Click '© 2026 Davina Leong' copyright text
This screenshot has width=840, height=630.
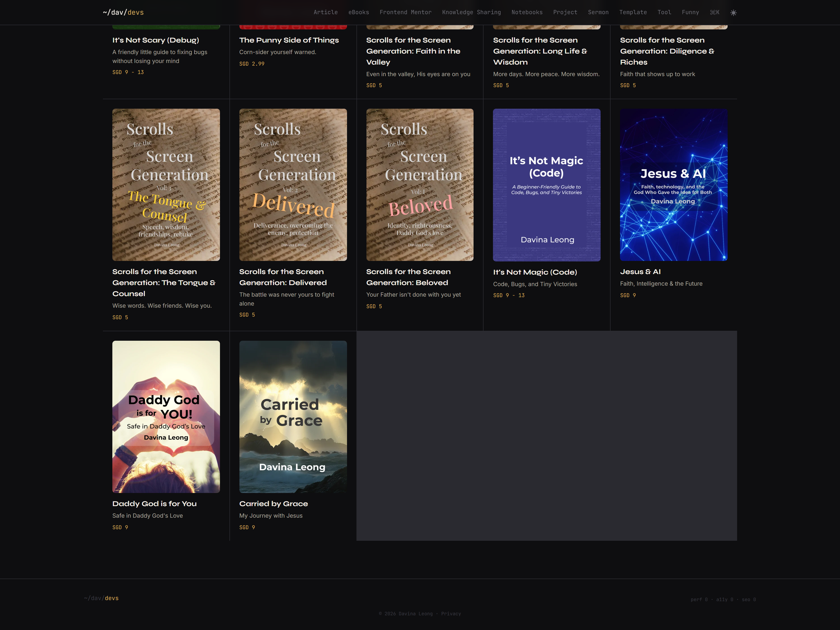click(406, 614)
